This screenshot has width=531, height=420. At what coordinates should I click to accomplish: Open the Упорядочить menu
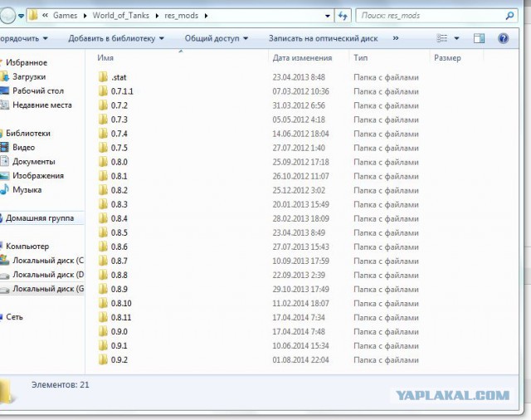(x=23, y=38)
